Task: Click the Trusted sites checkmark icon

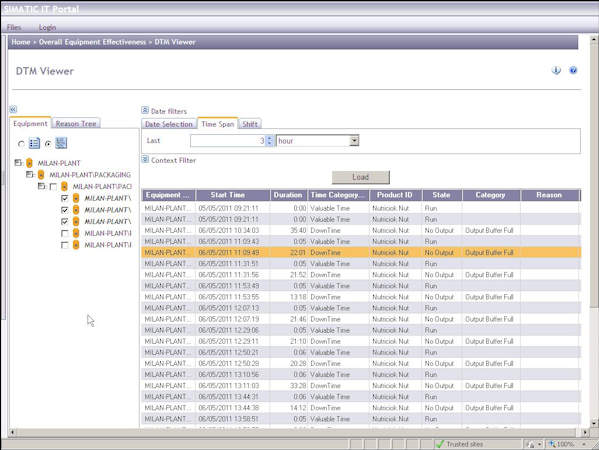Action: coord(440,444)
